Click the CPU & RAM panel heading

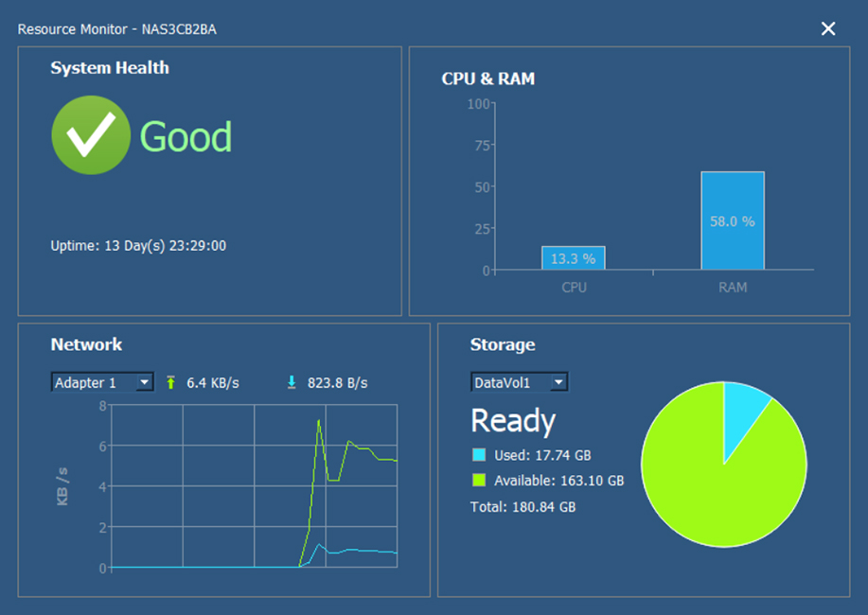487,79
